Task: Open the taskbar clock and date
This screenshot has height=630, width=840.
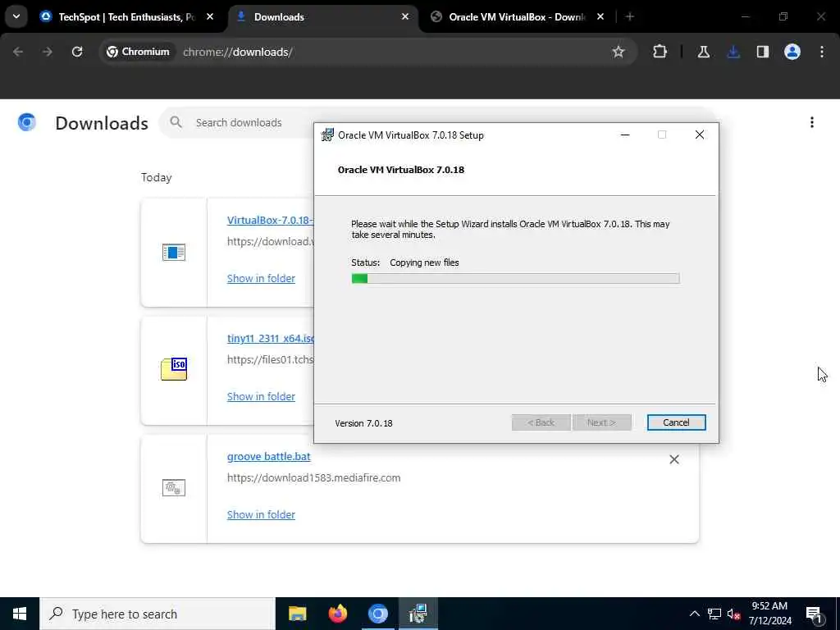Action: 769,614
